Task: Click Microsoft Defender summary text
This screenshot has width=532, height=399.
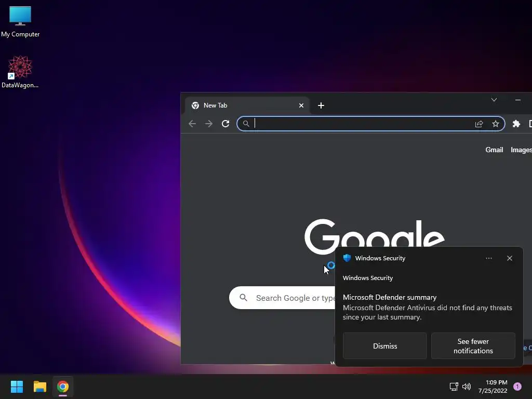Action: pos(390,297)
